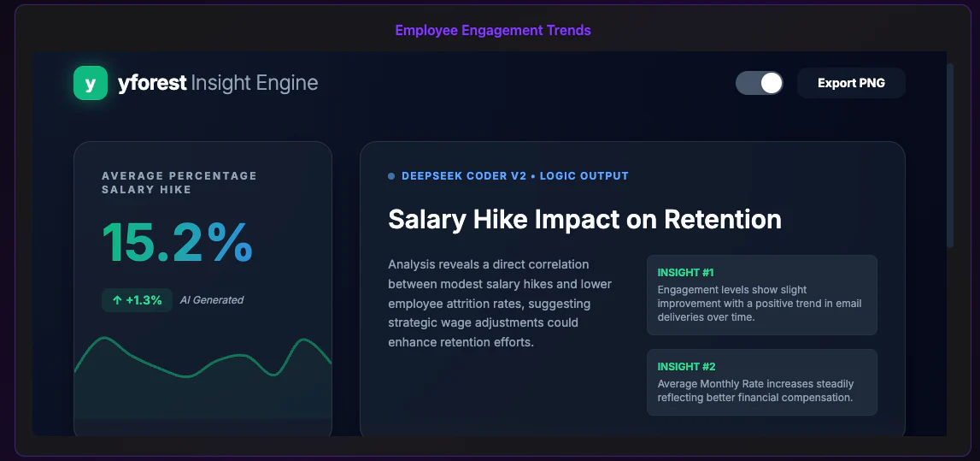Open the Insight #1 engagement card
The image size is (980, 461).
762,294
